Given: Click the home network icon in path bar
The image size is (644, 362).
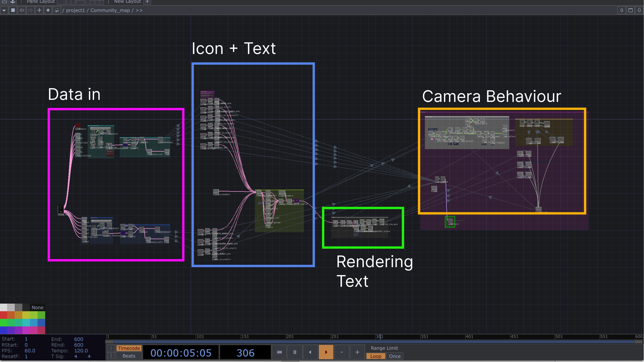Looking at the screenshot, I should [x=57, y=10].
